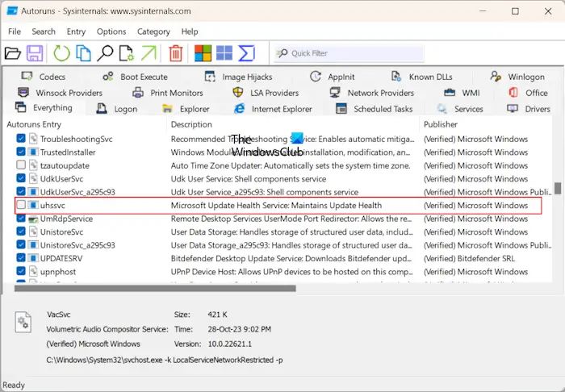Click the Find magnifier toolbar icon

pyautogui.click(x=105, y=53)
